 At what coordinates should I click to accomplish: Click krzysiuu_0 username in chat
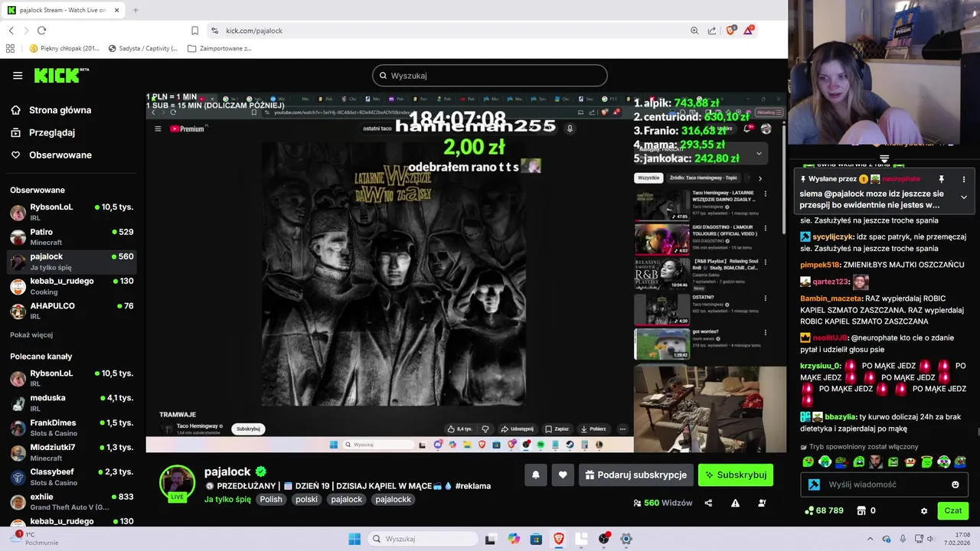click(x=821, y=366)
